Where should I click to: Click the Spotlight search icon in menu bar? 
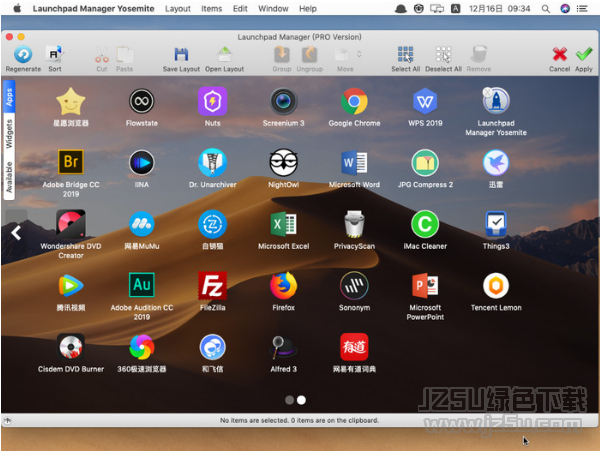click(x=546, y=8)
